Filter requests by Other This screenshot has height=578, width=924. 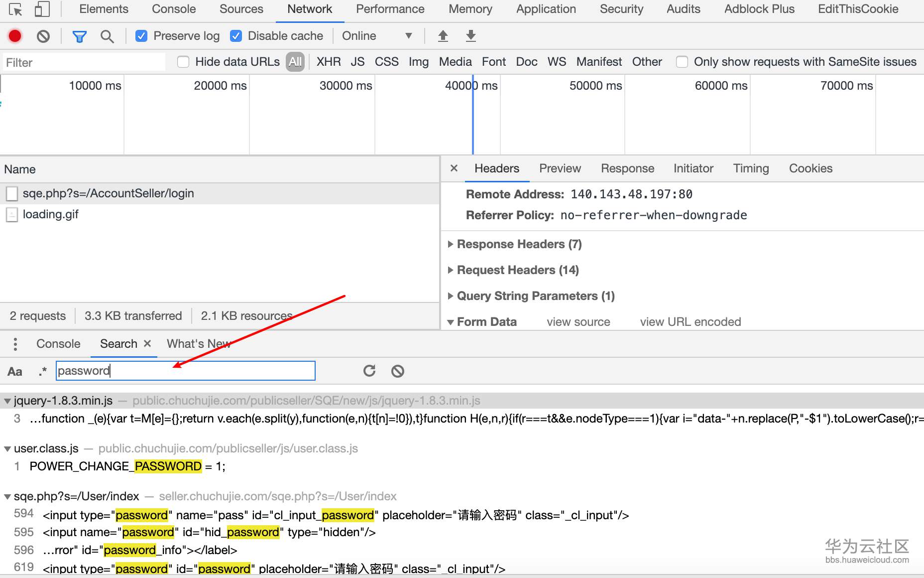647,62
